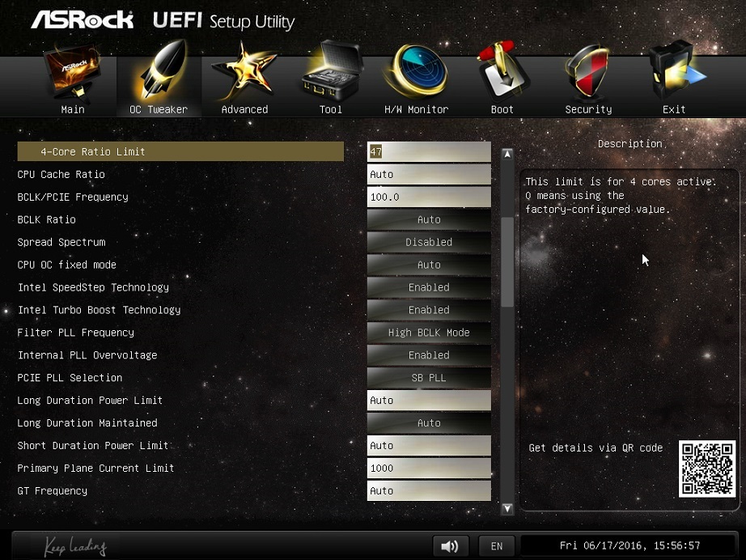The image size is (746, 560).
Task: Open the Security shield icon
Action: click(588, 71)
